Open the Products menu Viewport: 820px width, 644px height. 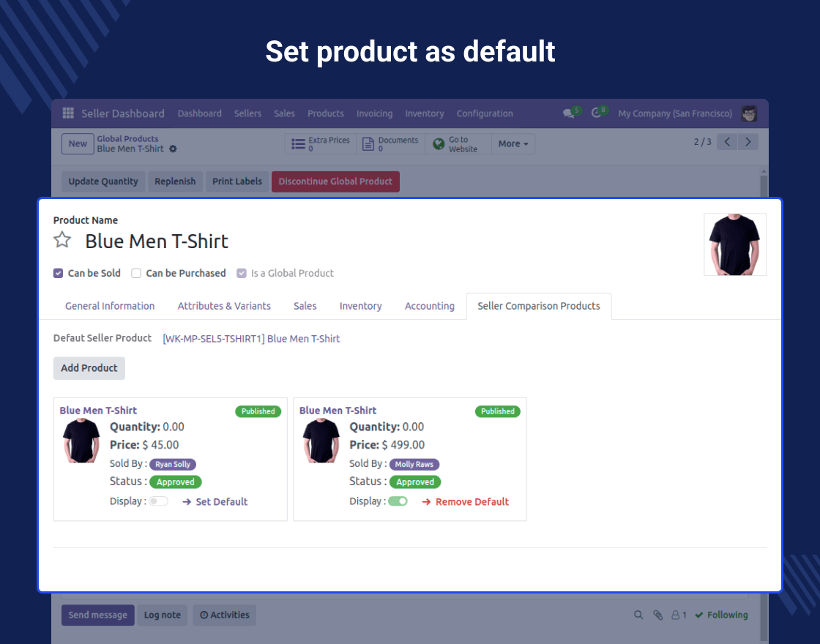pos(326,113)
